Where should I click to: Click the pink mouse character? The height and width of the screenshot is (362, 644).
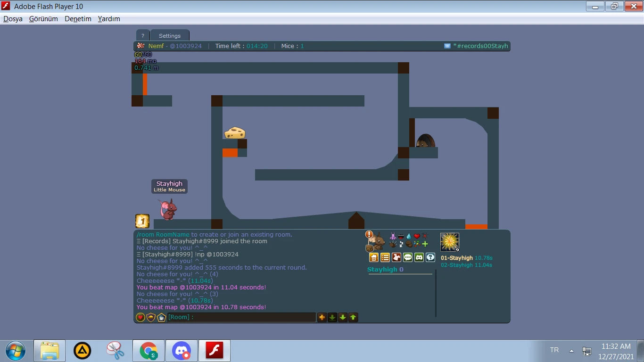point(168,209)
